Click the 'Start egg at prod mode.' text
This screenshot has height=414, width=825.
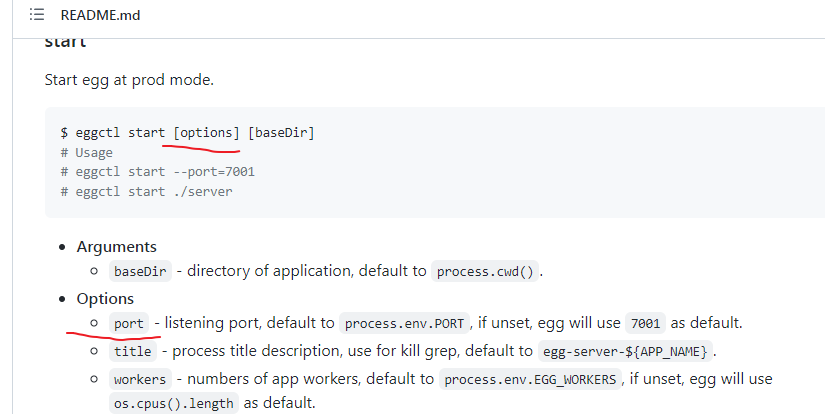[129, 80]
